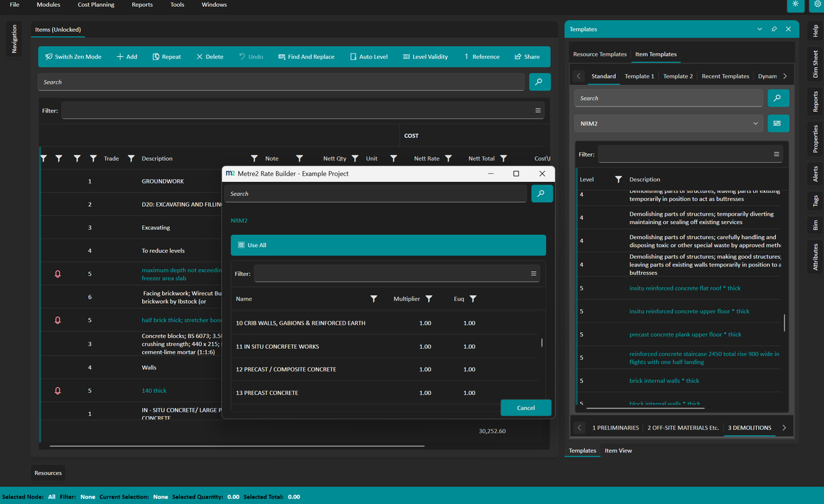Open the Bim side panel
The image size is (824, 504).
pos(816,225)
